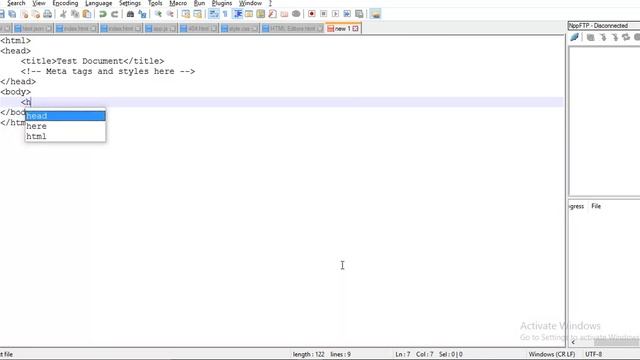Viewport: 640px width, 360px height.
Task: Click the Paste clipboard icon
Action: point(87,14)
